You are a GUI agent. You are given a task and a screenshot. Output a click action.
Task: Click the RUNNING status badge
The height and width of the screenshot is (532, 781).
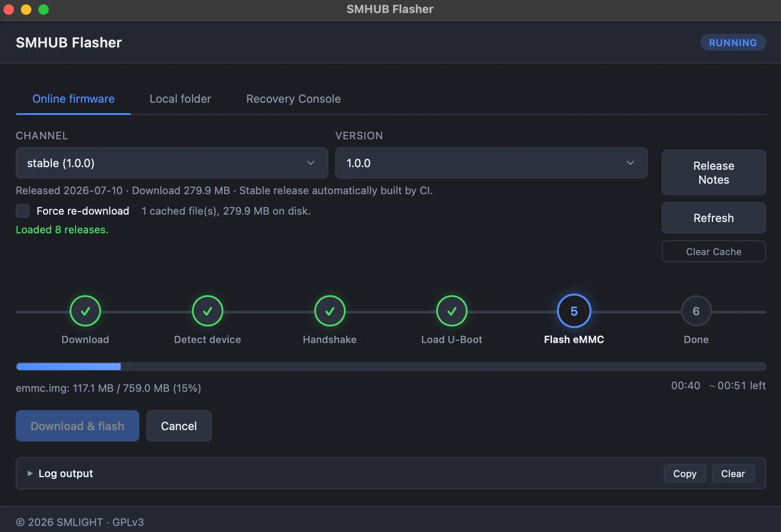coord(733,43)
